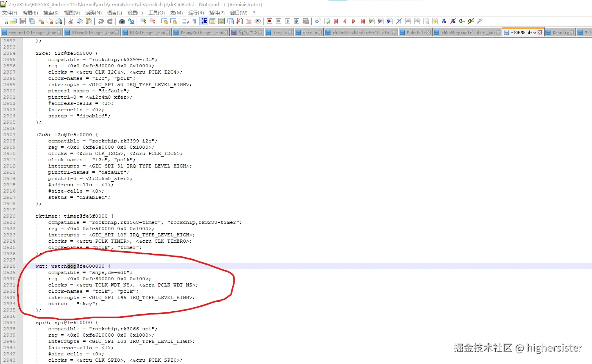The image size is (592, 364).
Task: Zoom in on the editor text
Action: tap(143, 21)
